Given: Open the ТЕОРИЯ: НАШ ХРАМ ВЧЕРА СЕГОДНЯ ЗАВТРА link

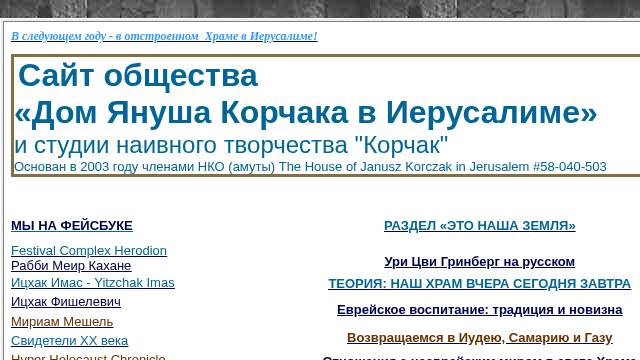Looking at the screenshot, I should (x=480, y=284).
